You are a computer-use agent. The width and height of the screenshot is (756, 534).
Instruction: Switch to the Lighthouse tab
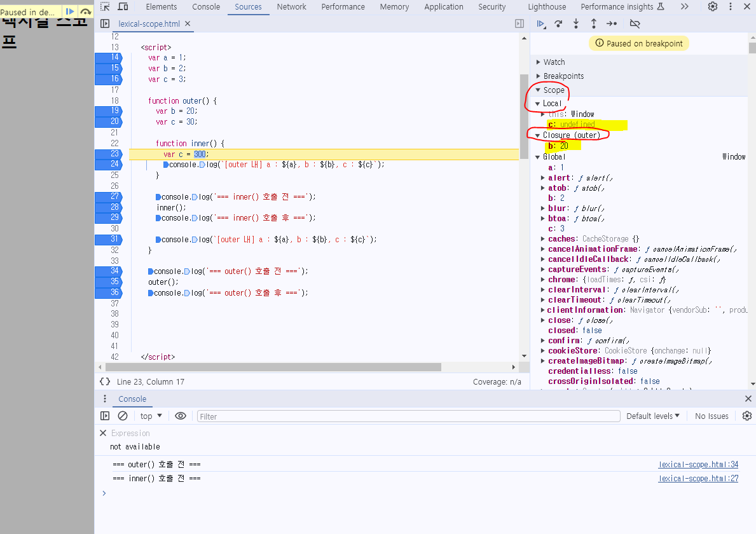coord(547,7)
